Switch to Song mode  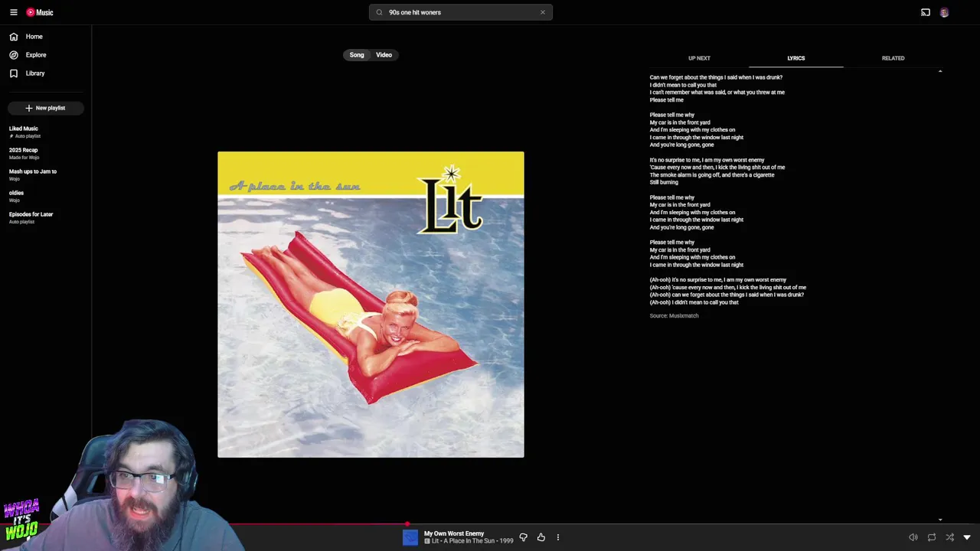click(357, 55)
